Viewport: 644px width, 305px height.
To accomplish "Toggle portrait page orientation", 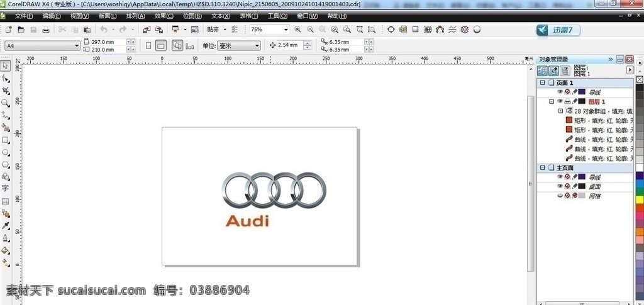I will pos(148,46).
